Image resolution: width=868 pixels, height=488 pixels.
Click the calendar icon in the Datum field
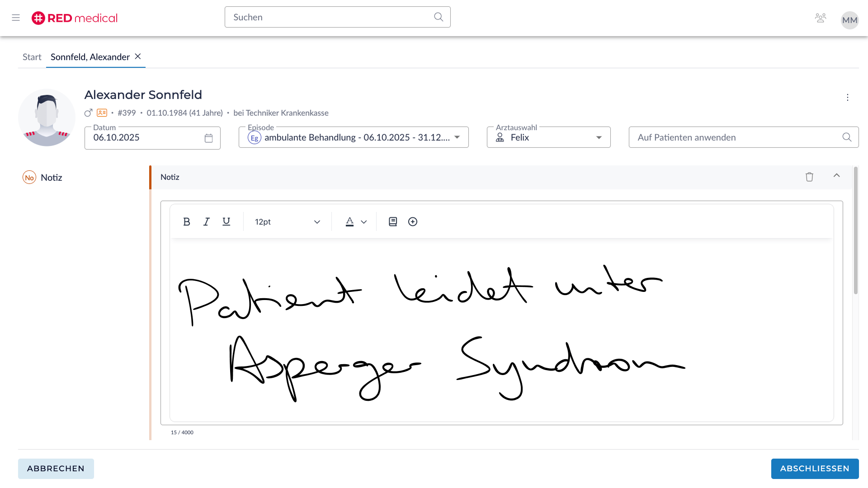[x=208, y=138]
